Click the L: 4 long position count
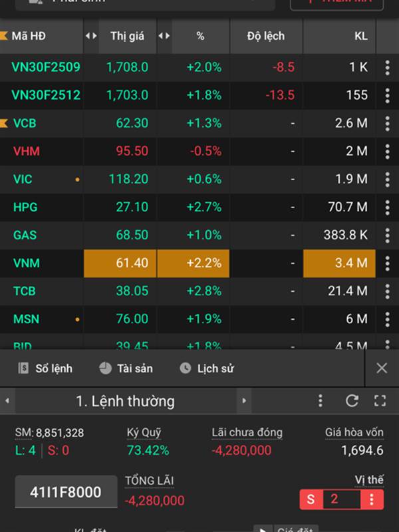 25,451
